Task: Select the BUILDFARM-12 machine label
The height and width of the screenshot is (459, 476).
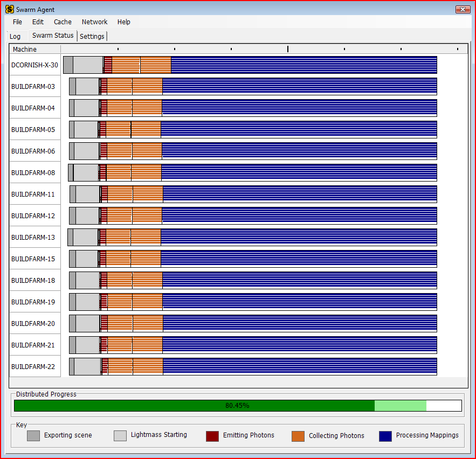Action: pos(33,215)
